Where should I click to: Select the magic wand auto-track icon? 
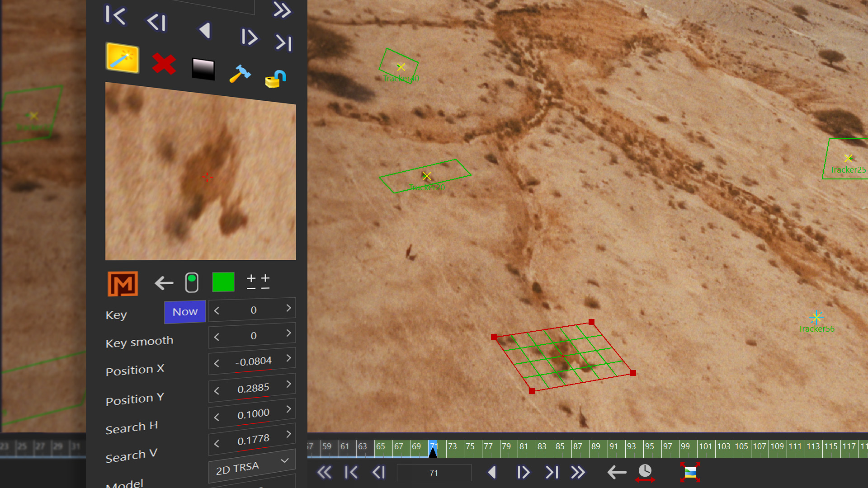pyautogui.click(x=123, y=58)
